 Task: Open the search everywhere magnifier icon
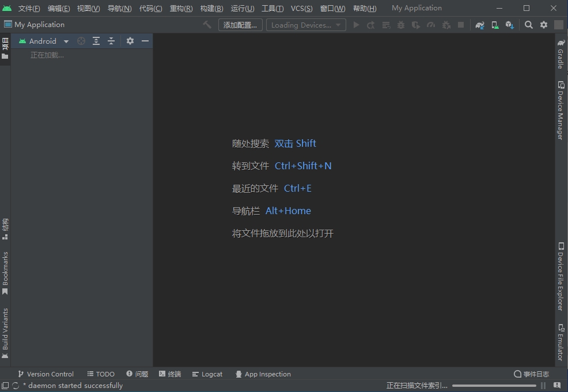pyautogui.click(x=528, y=25)
